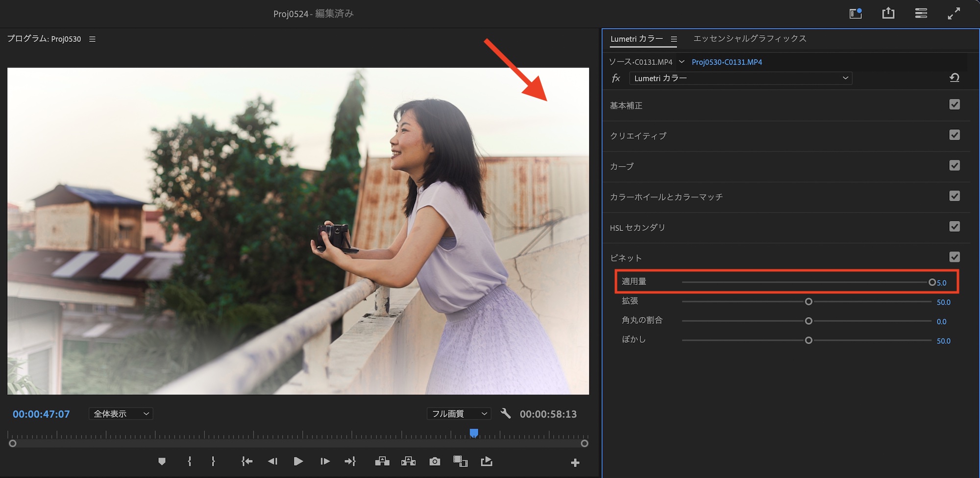Click the Add Marker icon
Screen dimensions: 980x478
[162, 461]
